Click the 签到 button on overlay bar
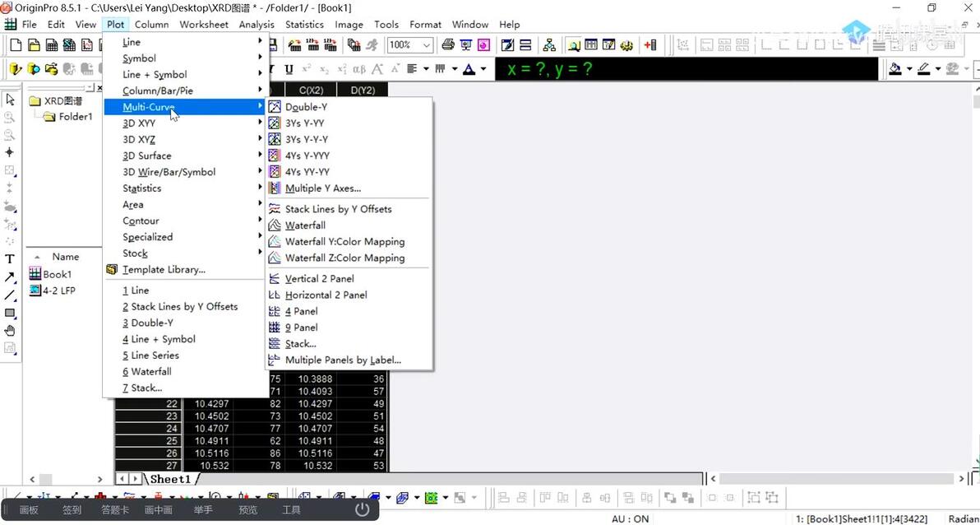 (x=72, y=510)
